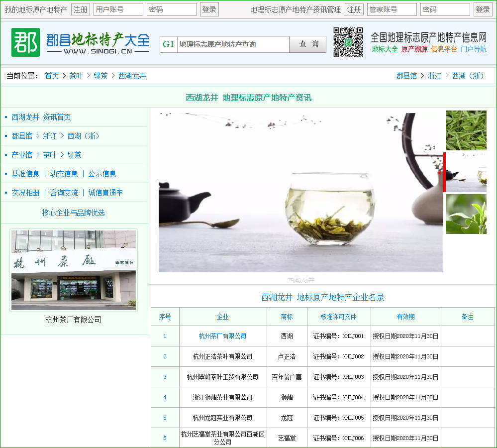
Task: Open 西湖龙井 资讯首页 in sidebar
Action: [x=41, y=117]
